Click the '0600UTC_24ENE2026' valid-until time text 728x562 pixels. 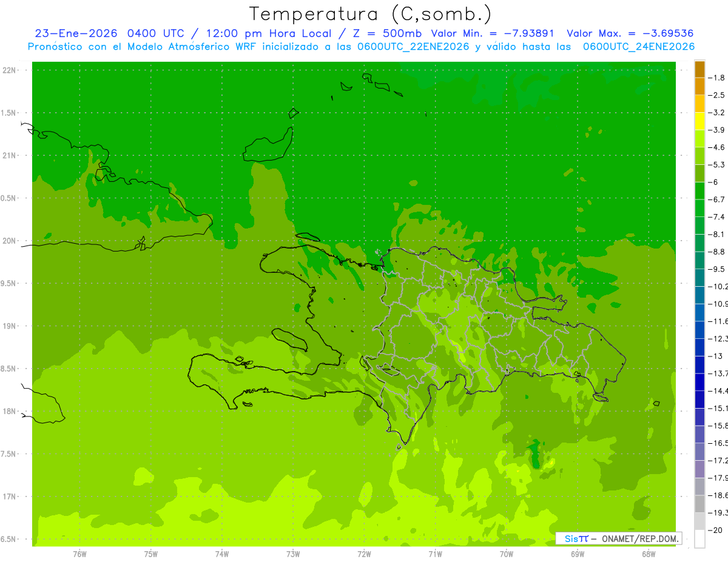pos(639,47)
